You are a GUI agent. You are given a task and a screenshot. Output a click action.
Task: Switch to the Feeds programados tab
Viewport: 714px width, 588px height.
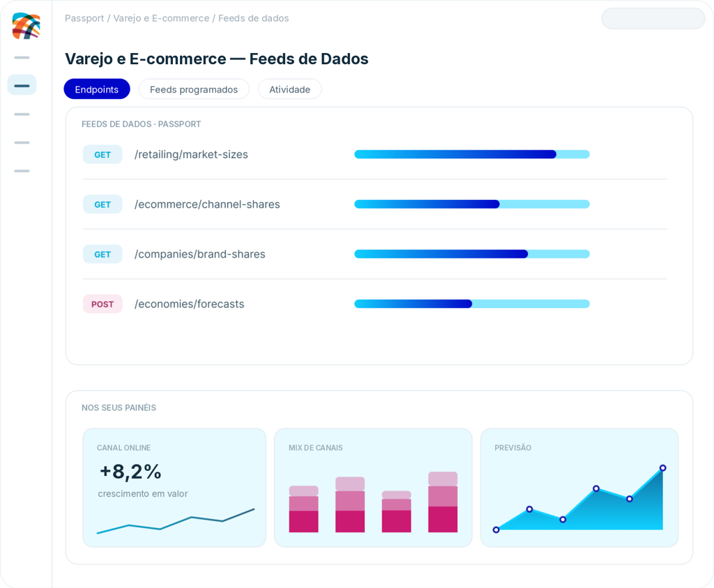coord(194,89)
